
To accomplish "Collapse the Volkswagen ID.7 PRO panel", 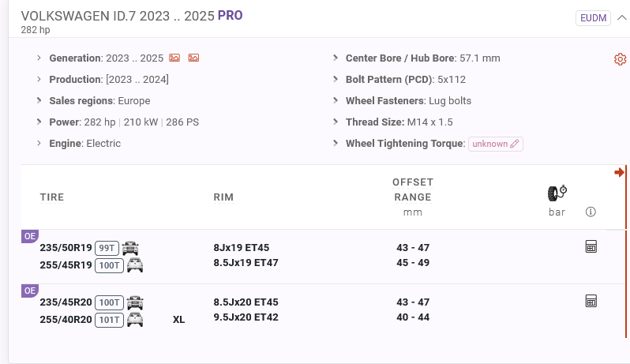I will point(621,18).
